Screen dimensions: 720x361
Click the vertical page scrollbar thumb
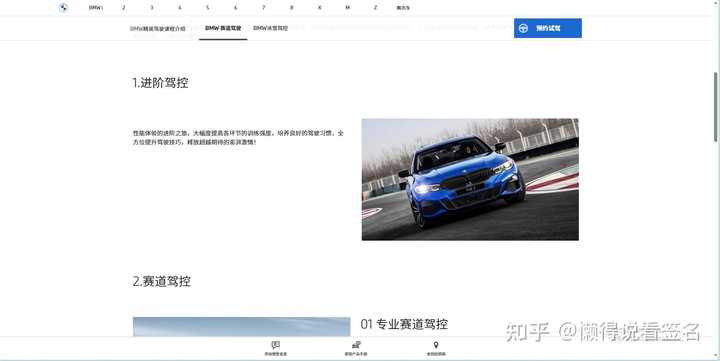click(x=716, y=107)
